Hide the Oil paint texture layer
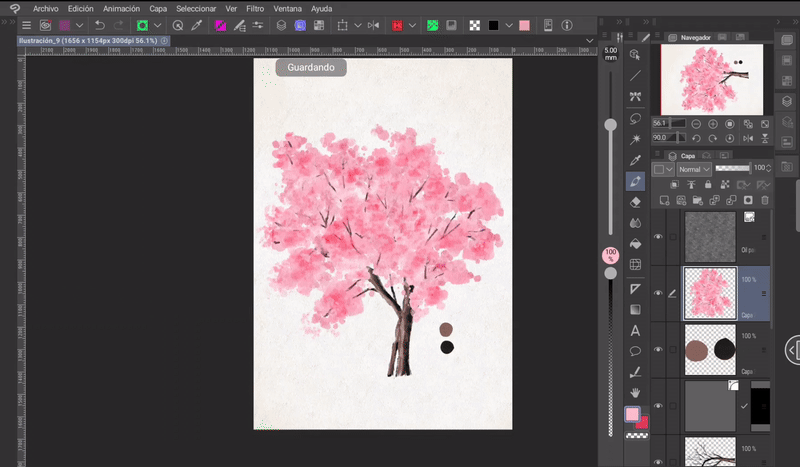 click(x=658, y=236)
